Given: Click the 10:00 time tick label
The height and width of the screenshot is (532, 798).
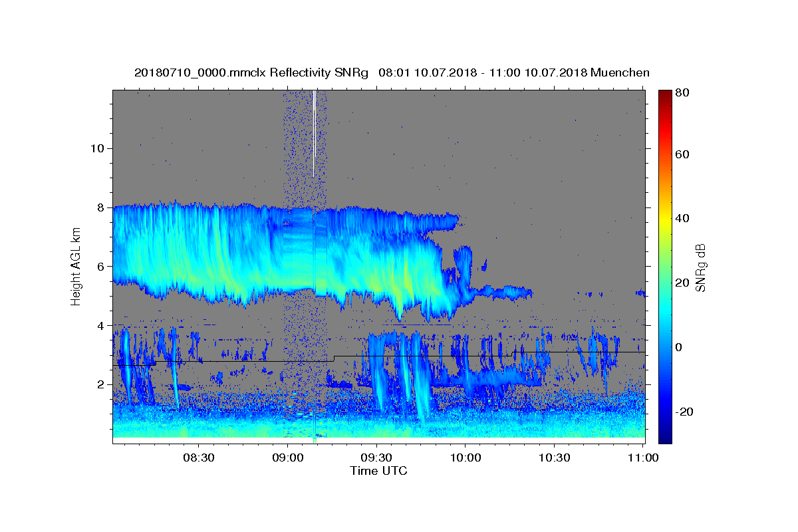Looking at the screenshot, I should click(465, 458).
